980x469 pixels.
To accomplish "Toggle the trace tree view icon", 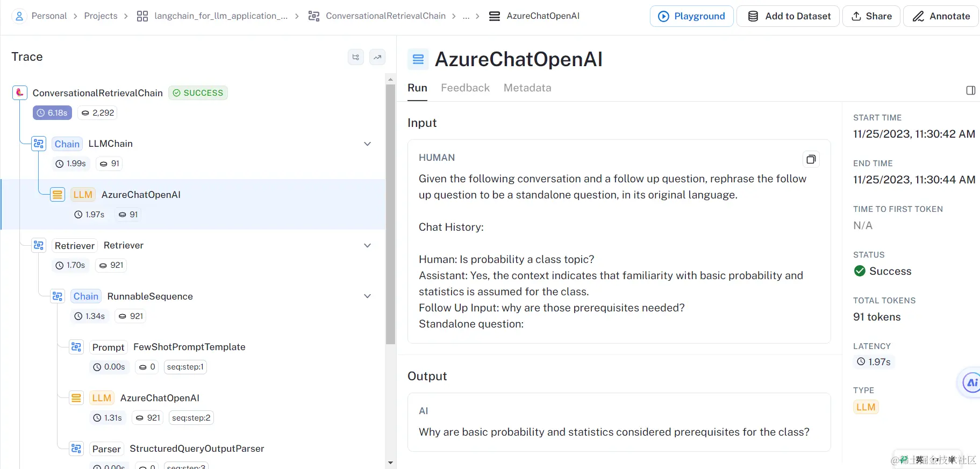I will [x=356, y=57].
